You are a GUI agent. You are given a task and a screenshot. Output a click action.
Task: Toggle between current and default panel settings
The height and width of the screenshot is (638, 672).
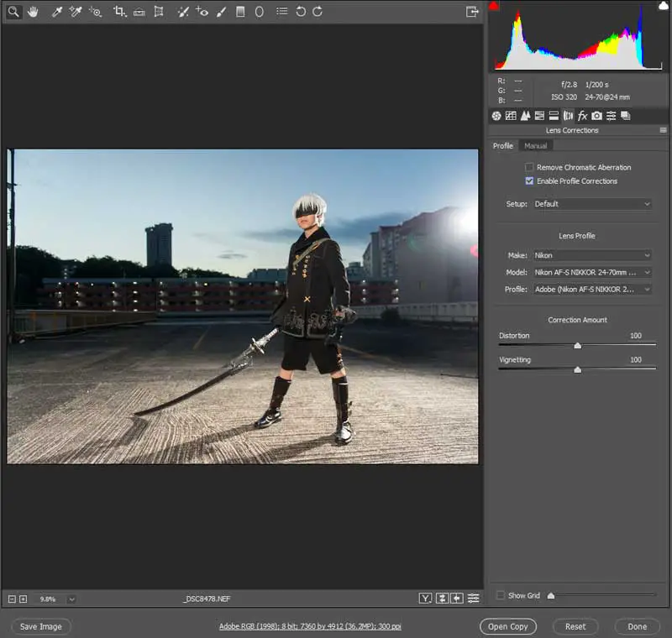click(474, 599)
